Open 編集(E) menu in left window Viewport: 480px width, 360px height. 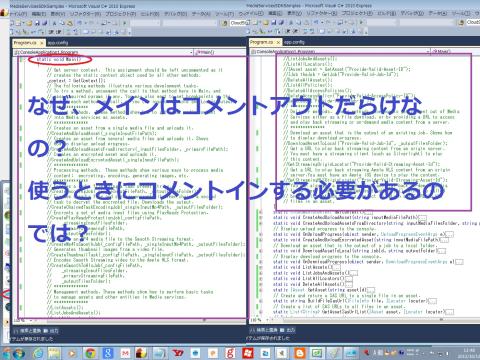39,14
